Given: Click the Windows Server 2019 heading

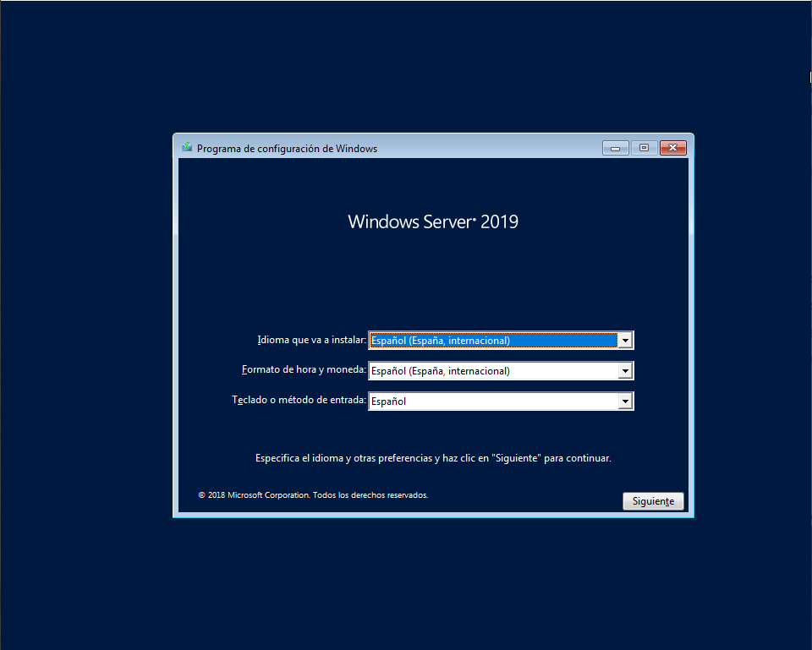Looking at the screenshot, I should click(433, 221).
